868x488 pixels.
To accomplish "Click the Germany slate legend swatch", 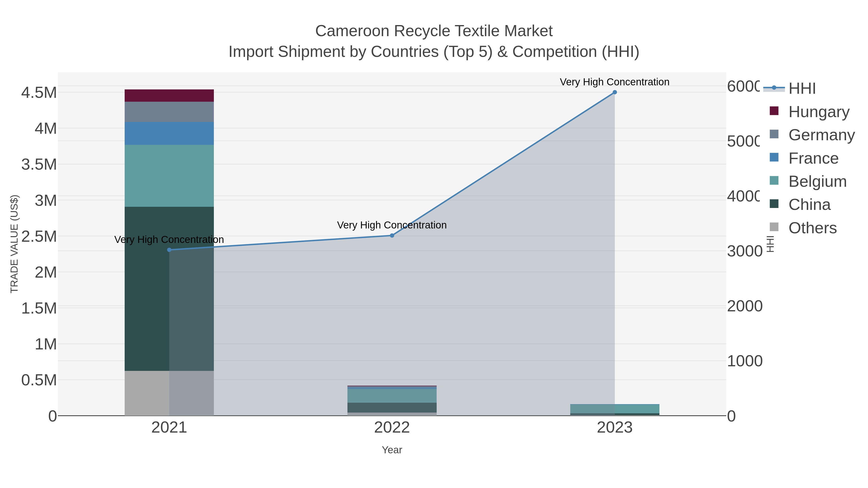I will [774, 134].
